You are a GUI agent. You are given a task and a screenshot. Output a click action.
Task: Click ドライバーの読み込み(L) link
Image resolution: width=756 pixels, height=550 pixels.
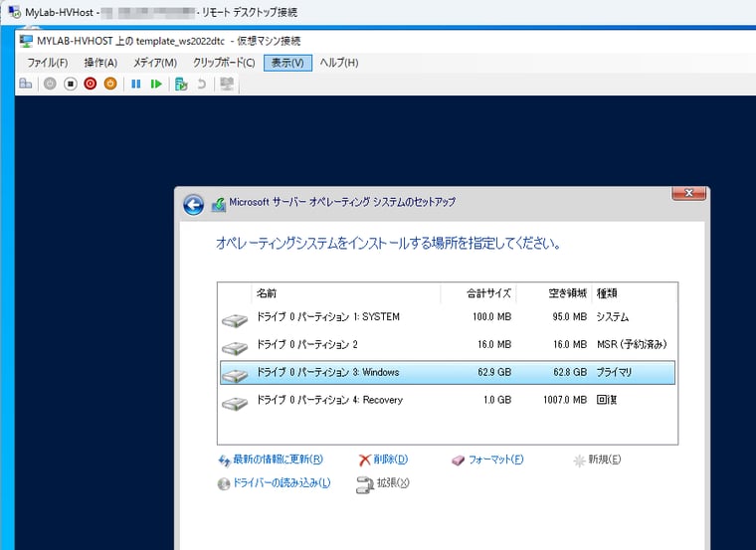[x=282, y=483]
